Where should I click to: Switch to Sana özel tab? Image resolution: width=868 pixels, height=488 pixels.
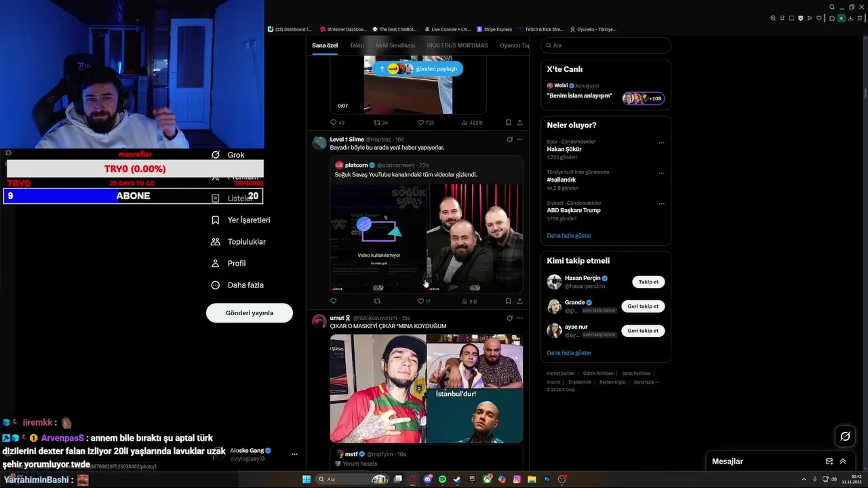click(325, 45)
